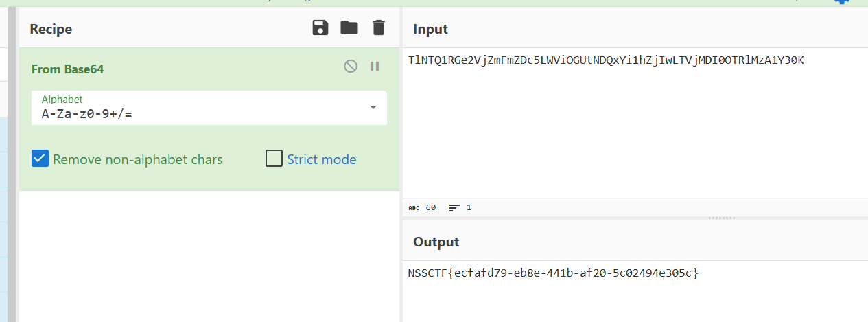
Task: Open the settings gear at top right
Action: click(841, 1)
